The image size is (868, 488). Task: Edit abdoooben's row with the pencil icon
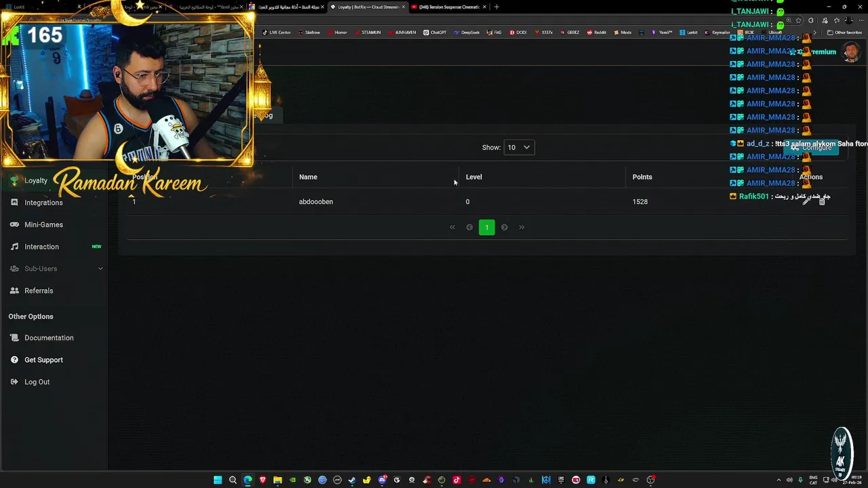(x=807, y=201)
